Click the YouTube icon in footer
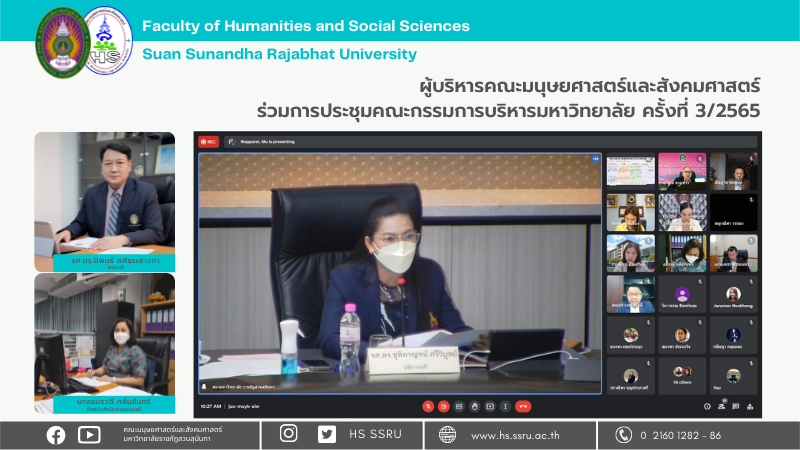 tap(89, 434)
